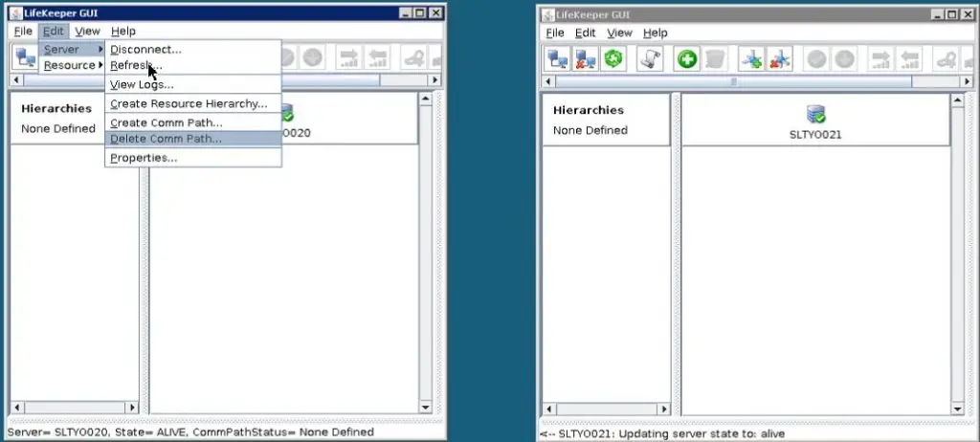The width and height of the screenshot is (980, 442).
Task: Click toolbar scroll-right arrow in left window
Action: coord(434,79)
